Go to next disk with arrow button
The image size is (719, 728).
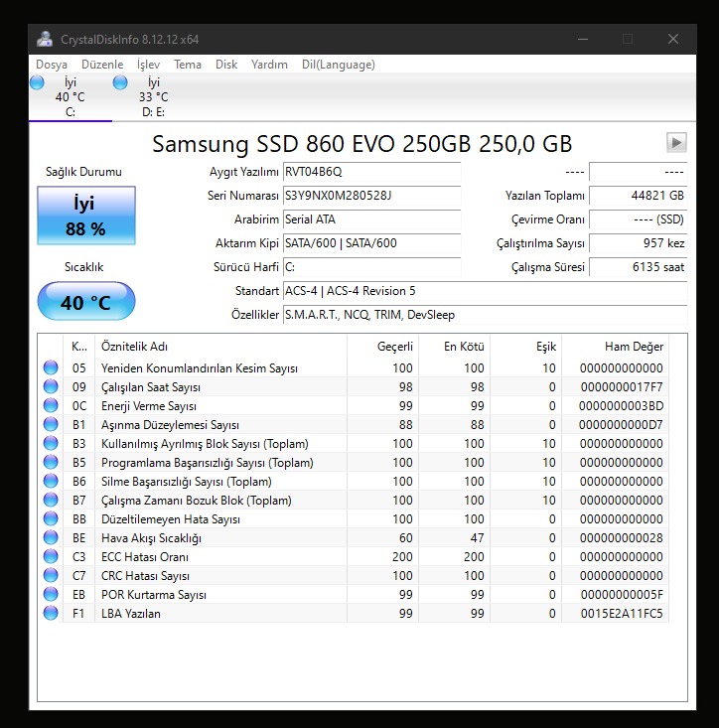pyautogui.click(x=676, y=142)
